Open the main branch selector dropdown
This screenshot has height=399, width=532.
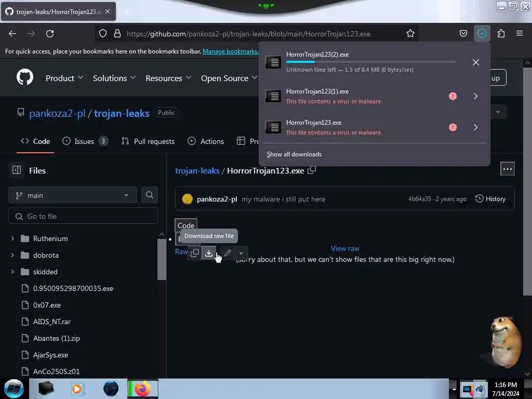[73, 195]
